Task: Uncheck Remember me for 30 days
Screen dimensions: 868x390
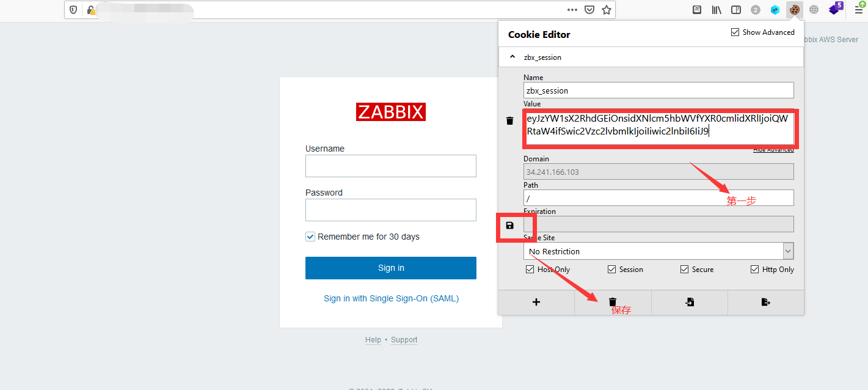Action: coord(310,237)
